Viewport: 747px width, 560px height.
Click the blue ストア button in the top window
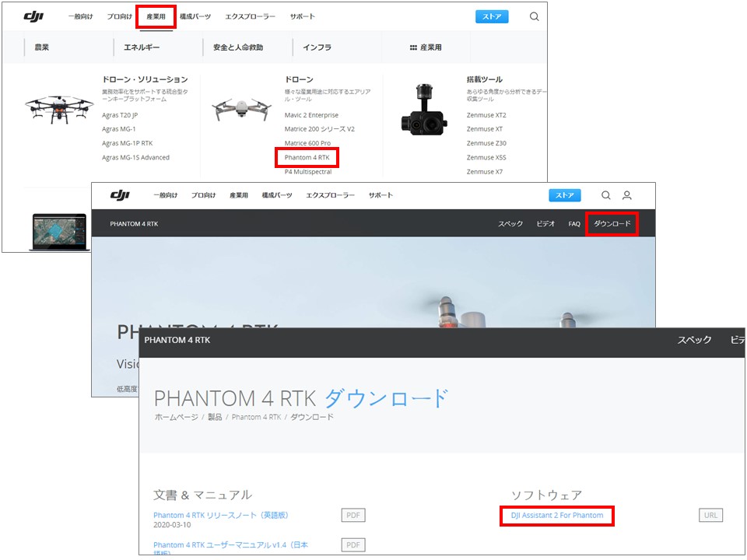492,16
